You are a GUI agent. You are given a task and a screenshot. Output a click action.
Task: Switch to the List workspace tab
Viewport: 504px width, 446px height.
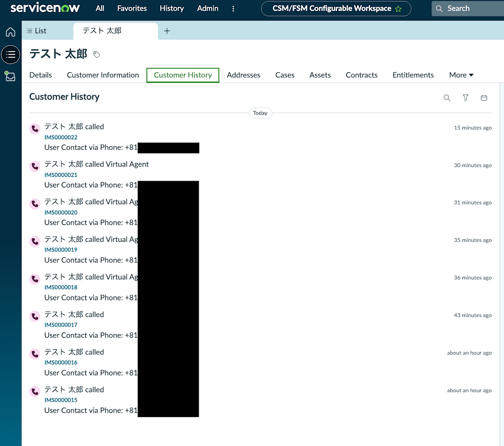(47, 31)
